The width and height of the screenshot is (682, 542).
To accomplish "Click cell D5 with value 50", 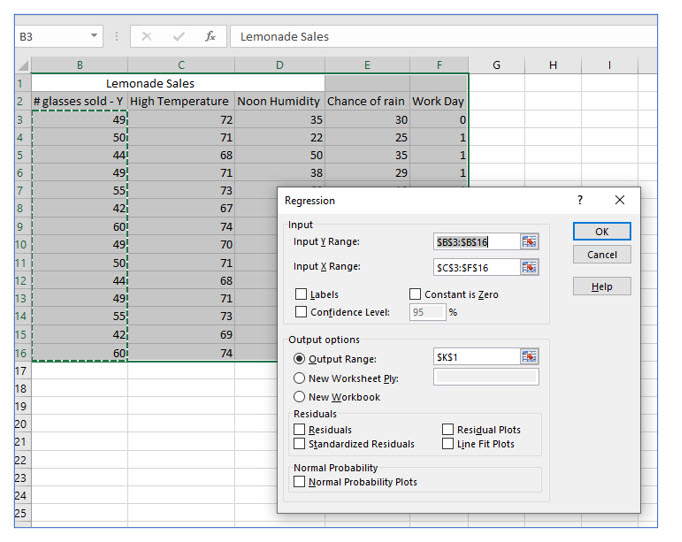I will [x=280, y=155].
